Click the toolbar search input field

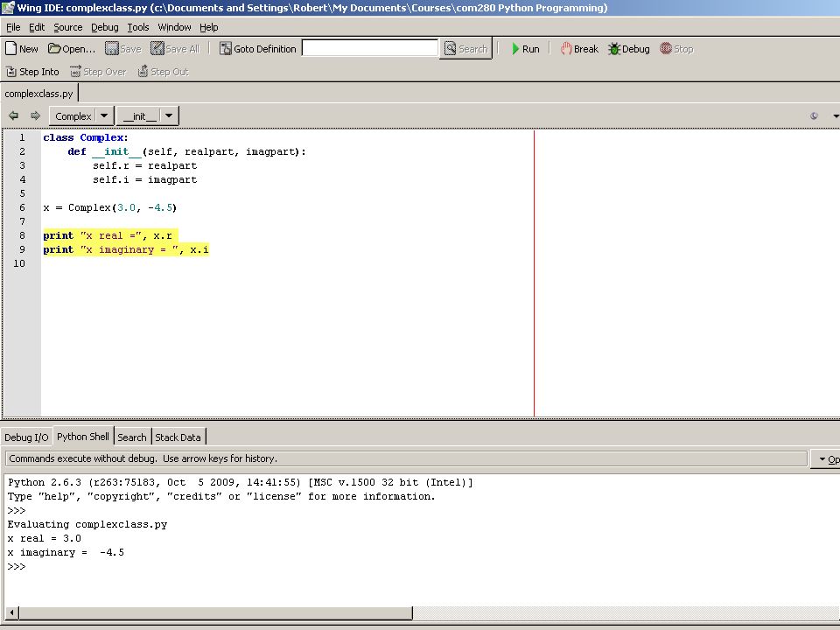click(x=369, y=48)
